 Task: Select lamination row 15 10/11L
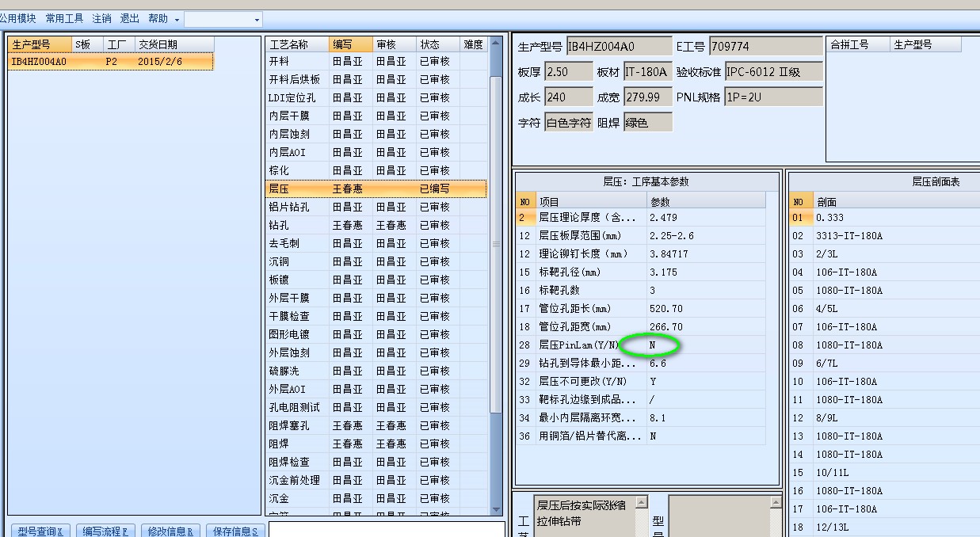click(885, 472)
